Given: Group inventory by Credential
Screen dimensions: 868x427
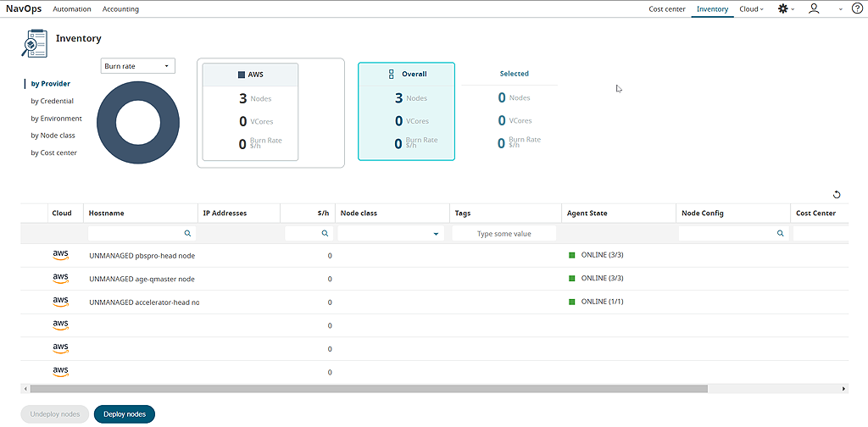Looking at the screenshot, I should coord(52,101).
